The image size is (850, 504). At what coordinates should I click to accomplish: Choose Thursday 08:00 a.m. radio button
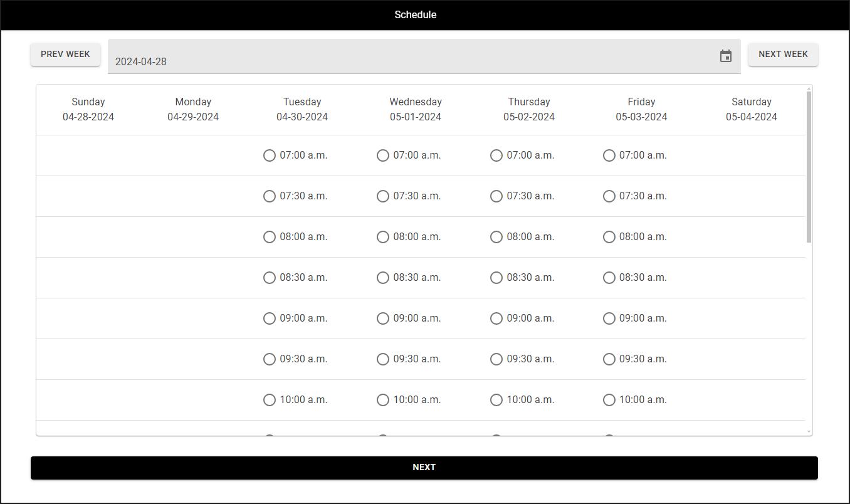point(496,237)
